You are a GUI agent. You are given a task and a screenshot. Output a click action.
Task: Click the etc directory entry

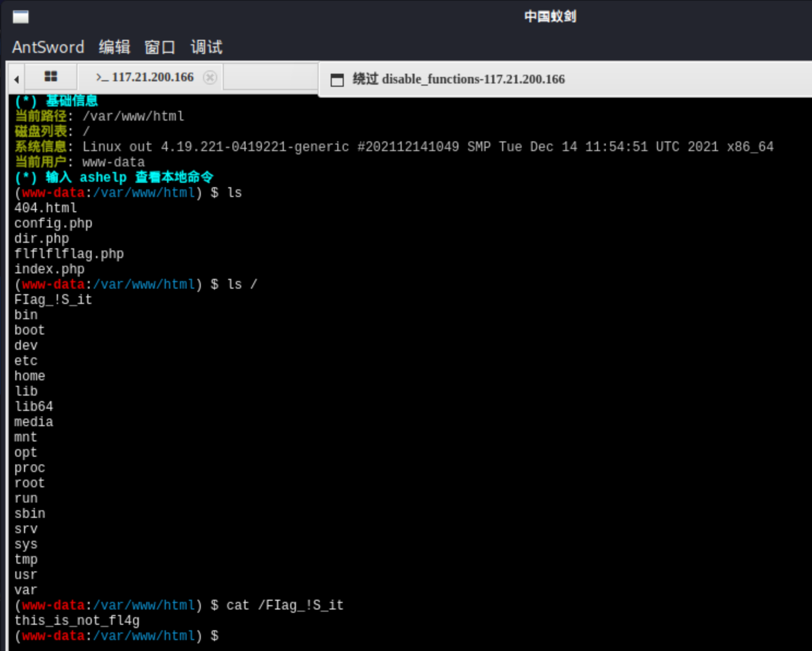coord(26,361)
